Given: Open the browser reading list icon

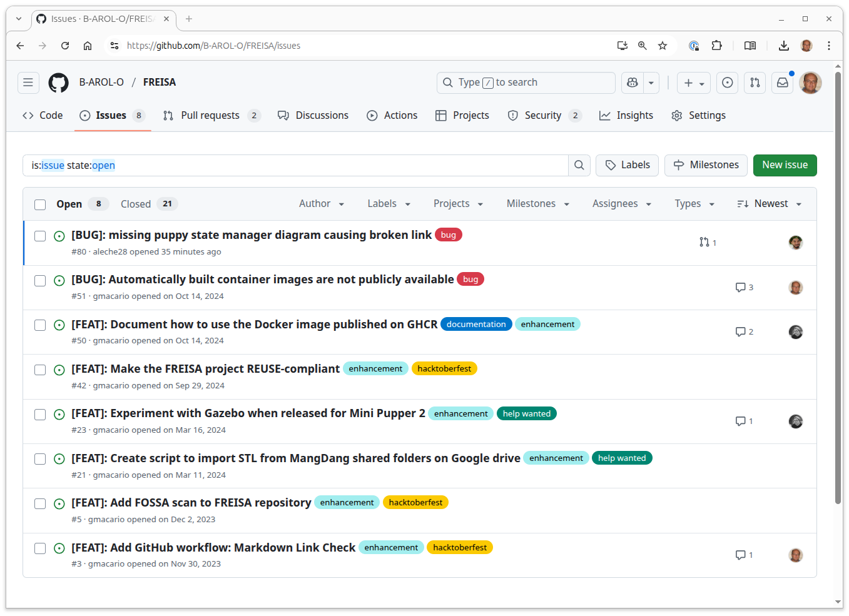Looking at the screenshot, I should pos(750,46).
